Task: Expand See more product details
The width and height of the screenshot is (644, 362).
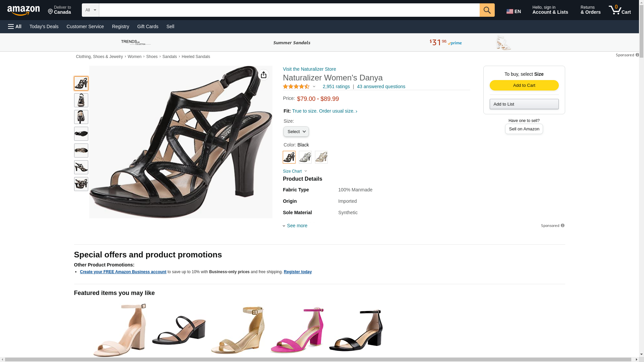Action: pos(297,226)
